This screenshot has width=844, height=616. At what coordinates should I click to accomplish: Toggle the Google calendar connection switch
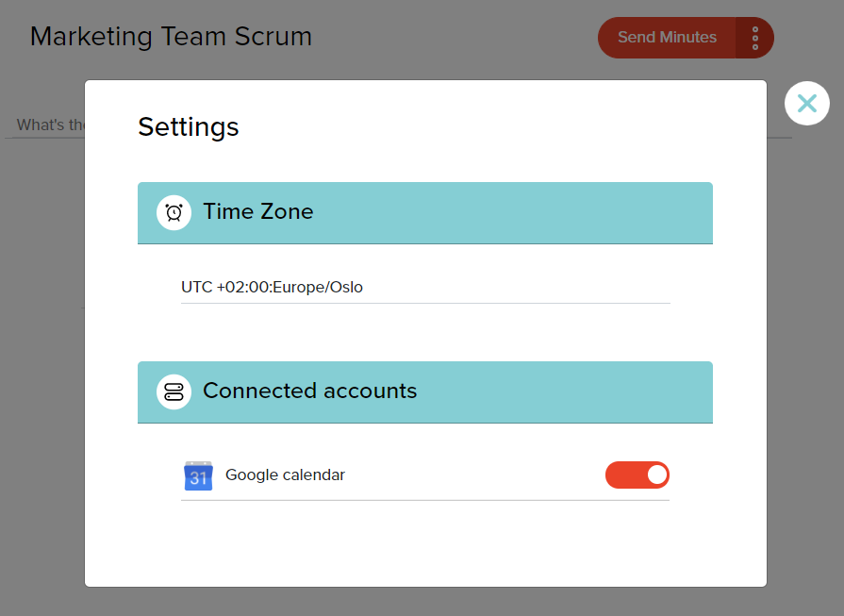coord(637,474)
